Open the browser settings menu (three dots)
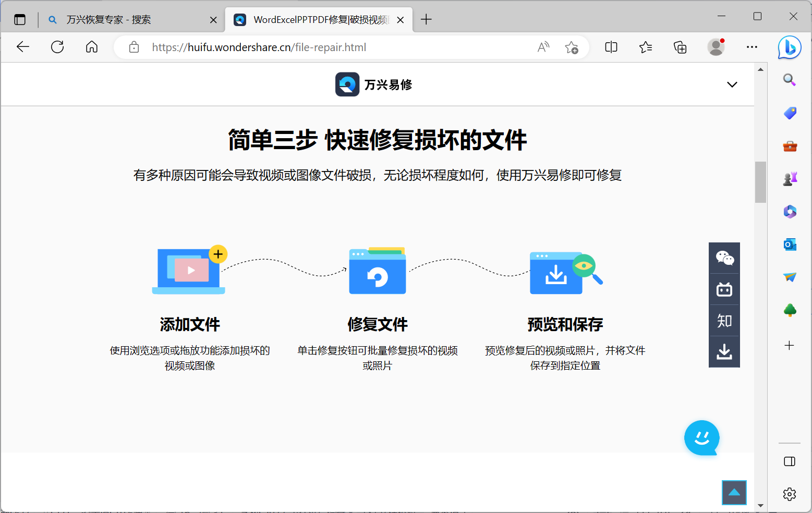 [752, 47]
